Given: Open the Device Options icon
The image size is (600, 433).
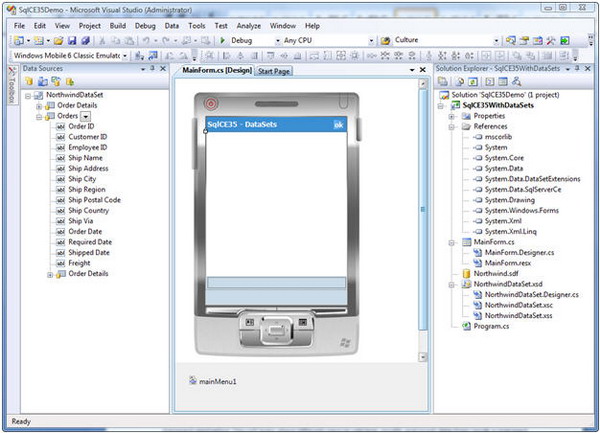Looking at the screenshot, I should pos(153,56).
